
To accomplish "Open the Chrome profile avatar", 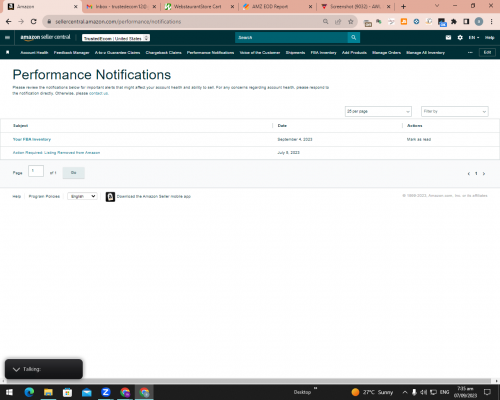I will point(479,22).
